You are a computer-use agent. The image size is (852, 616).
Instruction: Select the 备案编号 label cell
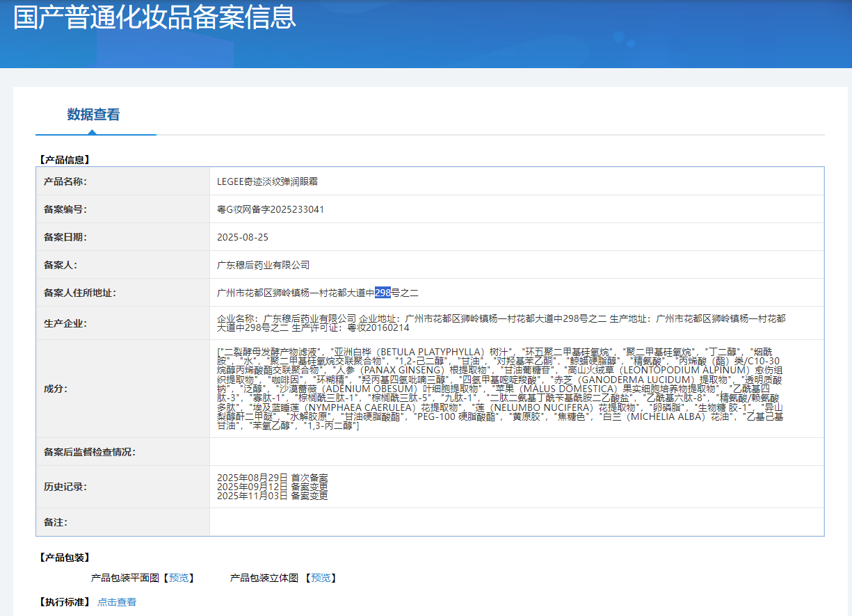coord(123,209)
